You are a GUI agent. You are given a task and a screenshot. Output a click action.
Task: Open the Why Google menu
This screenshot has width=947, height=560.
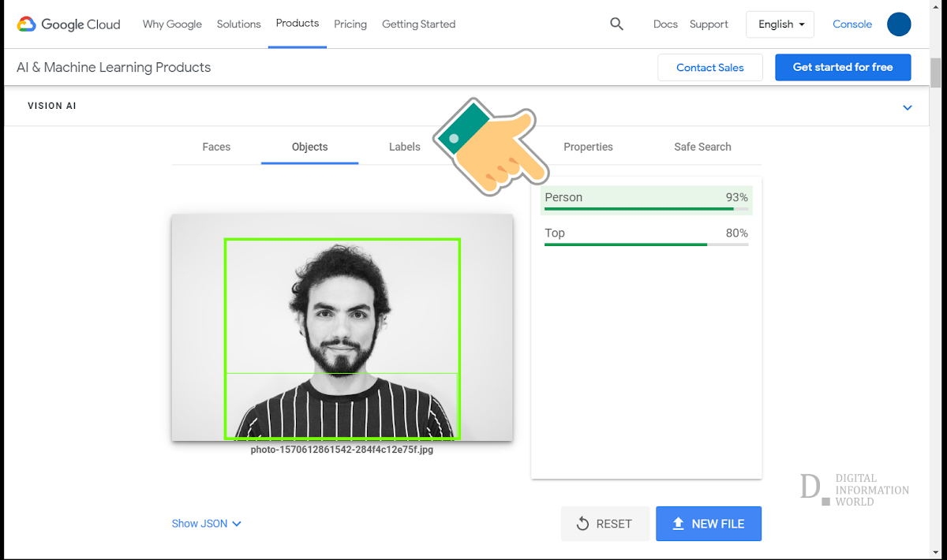point(172,24)
